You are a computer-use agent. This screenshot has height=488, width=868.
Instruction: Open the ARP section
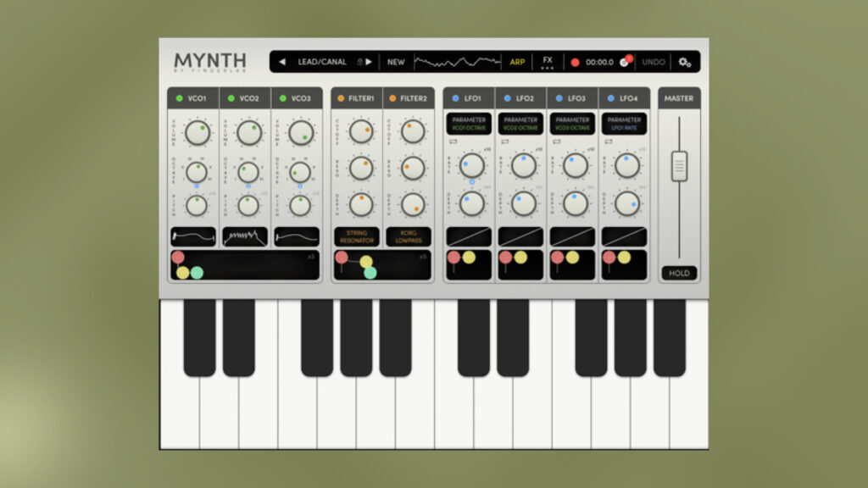(517, 62)
